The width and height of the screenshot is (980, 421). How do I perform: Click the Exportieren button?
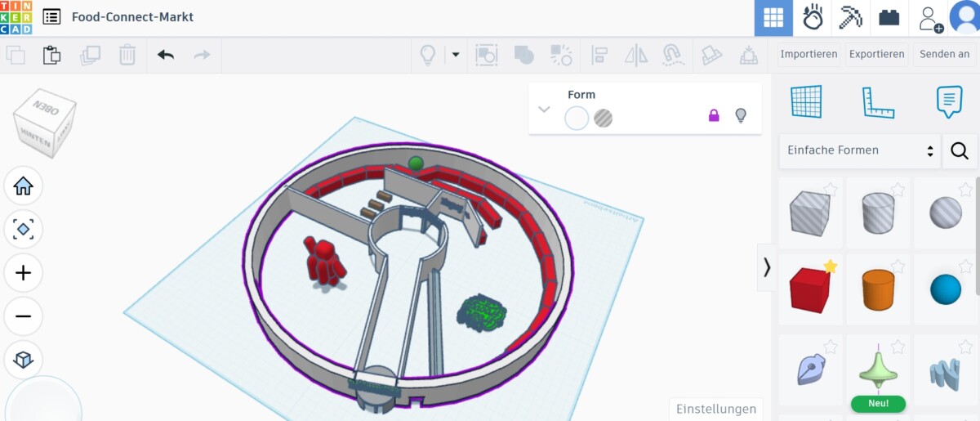[x=876, y=55]
